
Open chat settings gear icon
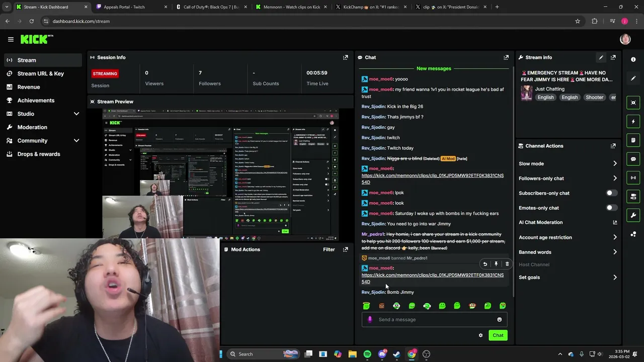point(480,335)
